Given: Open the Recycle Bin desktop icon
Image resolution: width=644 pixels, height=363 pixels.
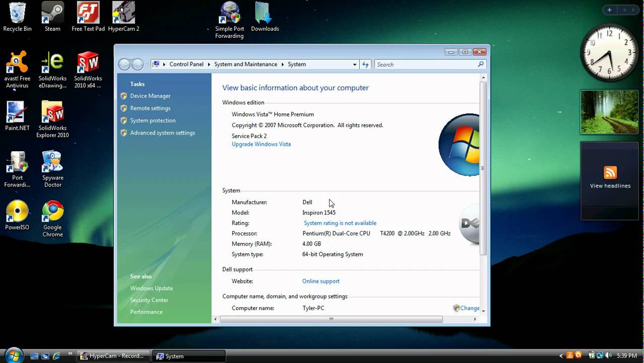Looking at the screenshot, I should click(x=17, y=17).
